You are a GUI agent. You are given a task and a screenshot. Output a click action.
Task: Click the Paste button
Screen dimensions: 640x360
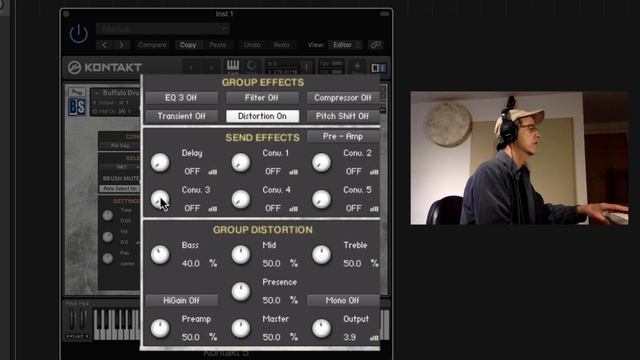(x=217, y=45)
